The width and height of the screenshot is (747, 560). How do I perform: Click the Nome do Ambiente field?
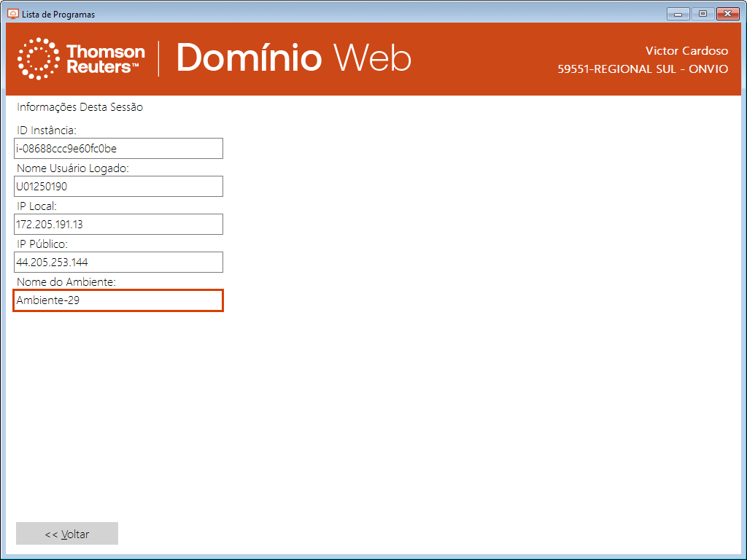point(118,300)
